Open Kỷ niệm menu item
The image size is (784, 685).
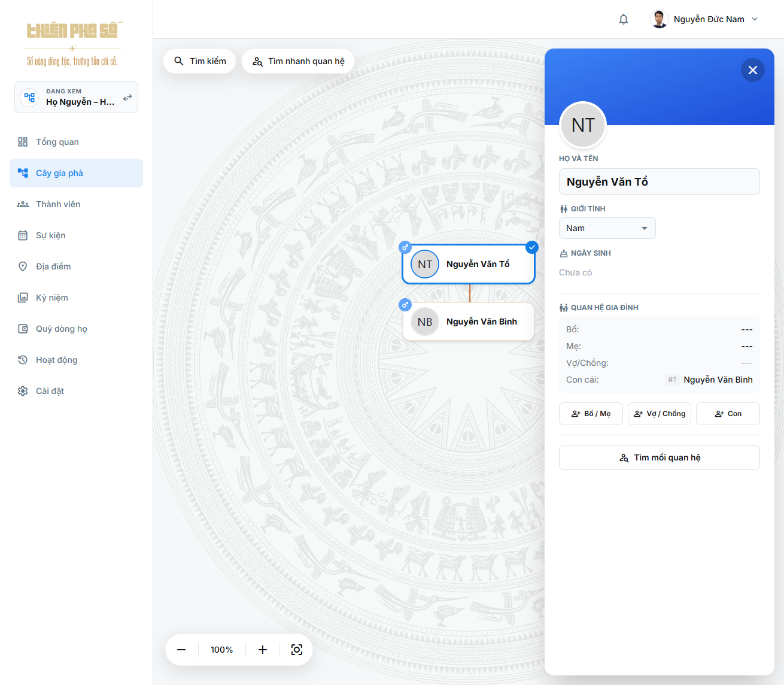click(76, 298)
